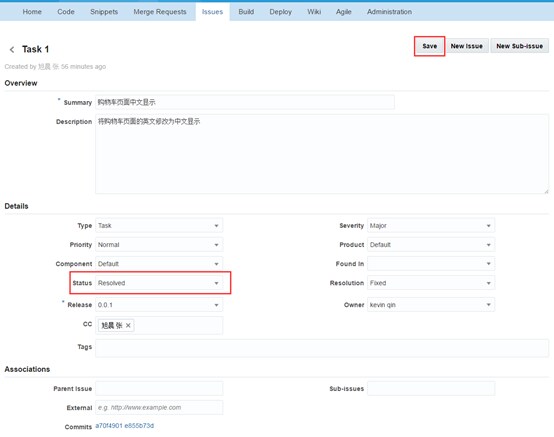Open commit link a70f4901
The image size is (554, 437).
(x=109, y=426)
